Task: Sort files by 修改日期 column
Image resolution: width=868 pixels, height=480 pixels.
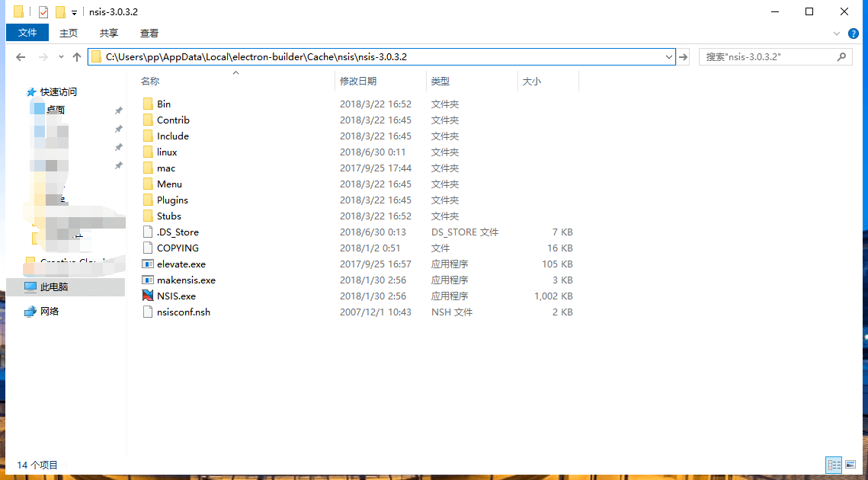Action: (x=358, y=81)
